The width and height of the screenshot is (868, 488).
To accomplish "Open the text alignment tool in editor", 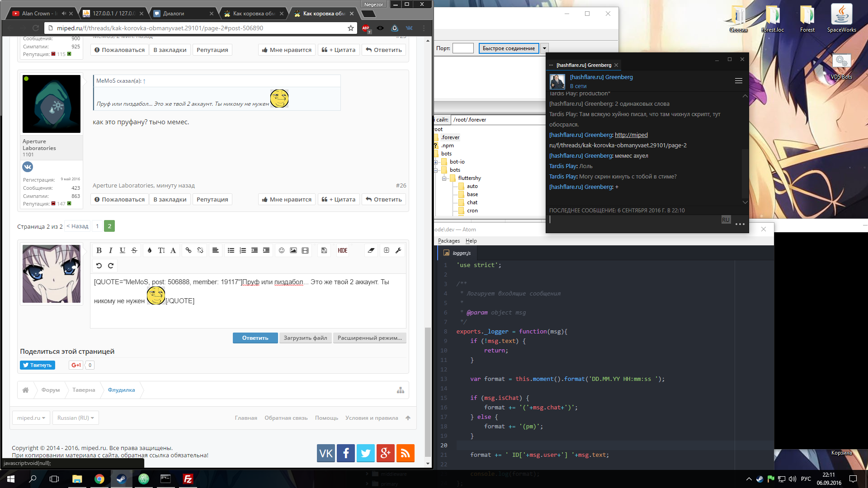I will [216, 250].
